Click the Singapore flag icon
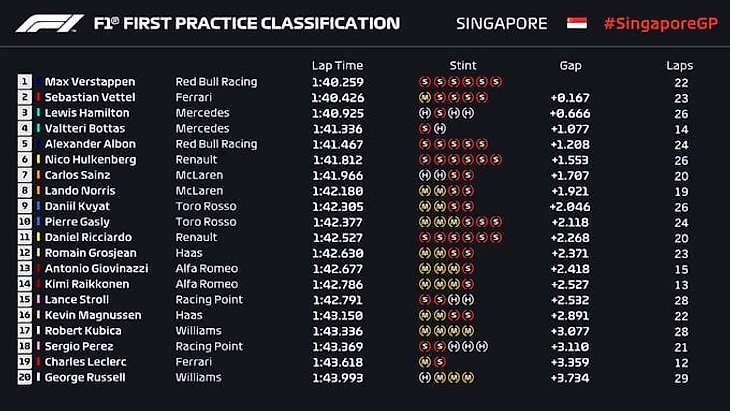Screen dimensions: 730x411 [x=577, y=23]
